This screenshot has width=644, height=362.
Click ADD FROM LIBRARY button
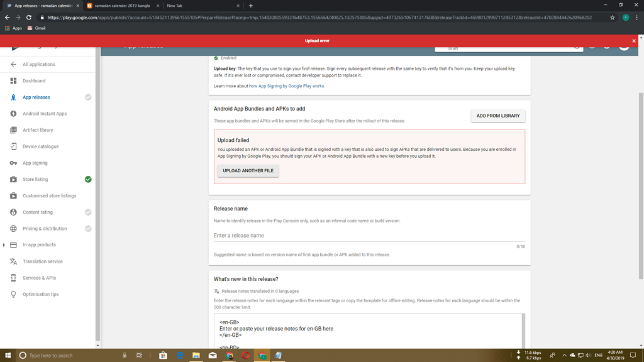[x=498, y=116]
